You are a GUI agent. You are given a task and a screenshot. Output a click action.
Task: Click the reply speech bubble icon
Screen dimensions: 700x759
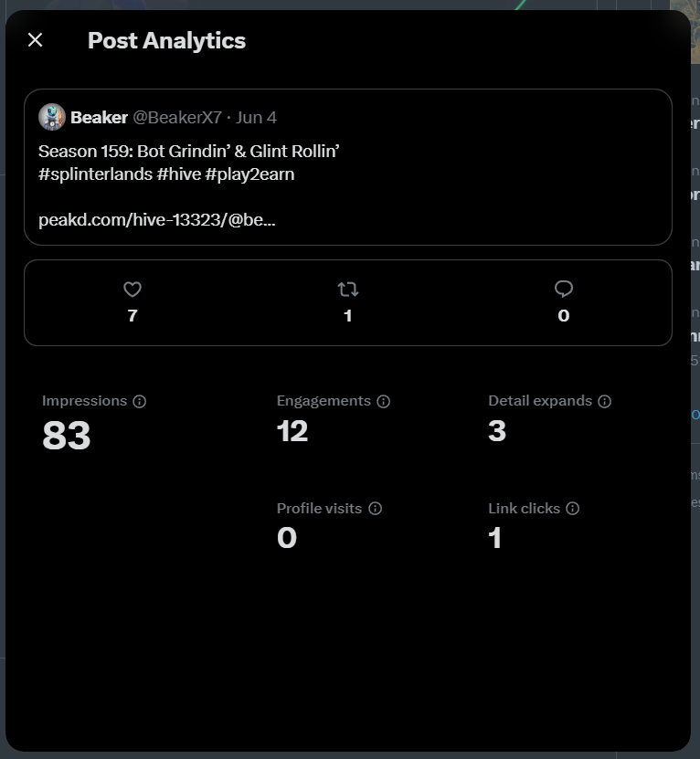564,289
